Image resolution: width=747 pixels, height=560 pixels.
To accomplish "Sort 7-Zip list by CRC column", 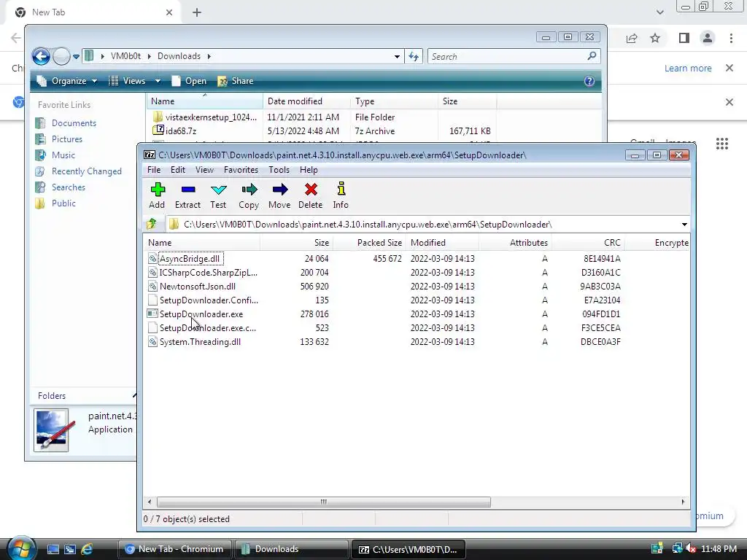I will (589, 243).
